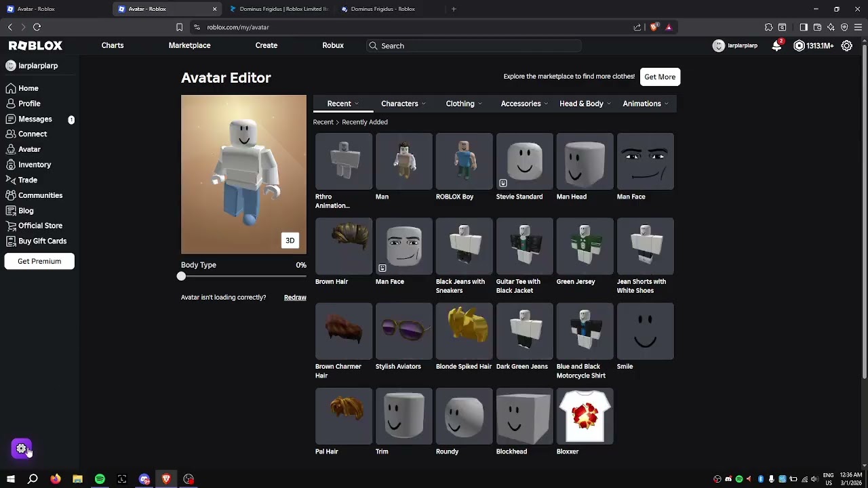868x488 pixels.
Task: Toggle the 3D avatar view button
Action: pos(290,241)
